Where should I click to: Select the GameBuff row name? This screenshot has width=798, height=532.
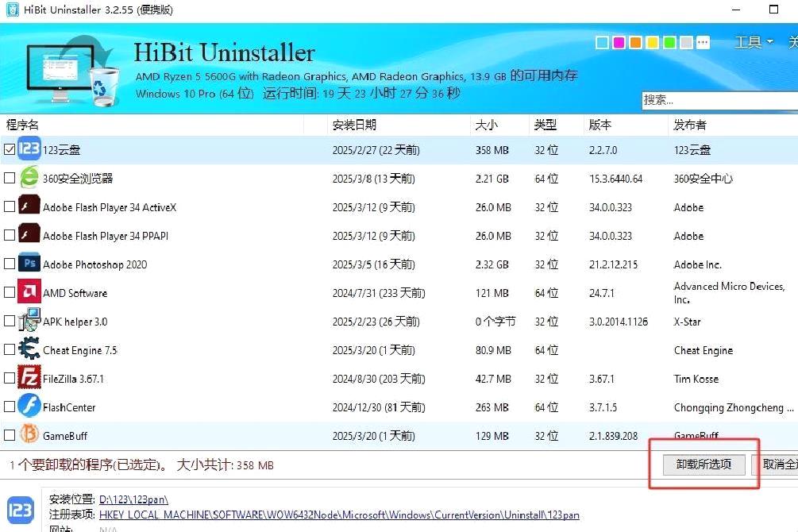tap(65, 436)
